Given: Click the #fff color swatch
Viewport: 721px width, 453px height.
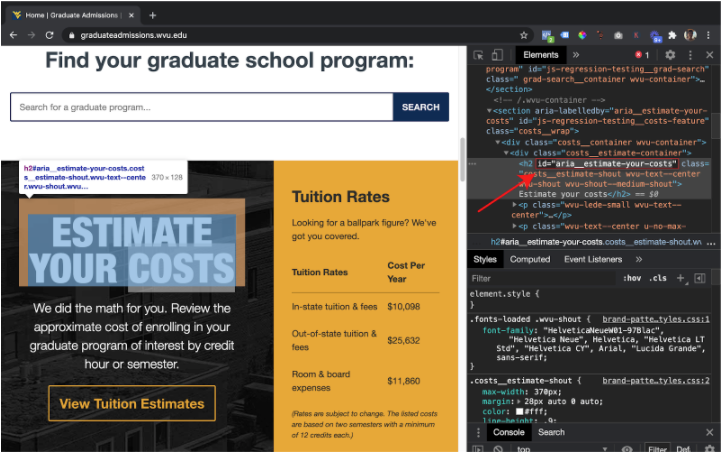Looking at the screenshot, I should 520,412.
